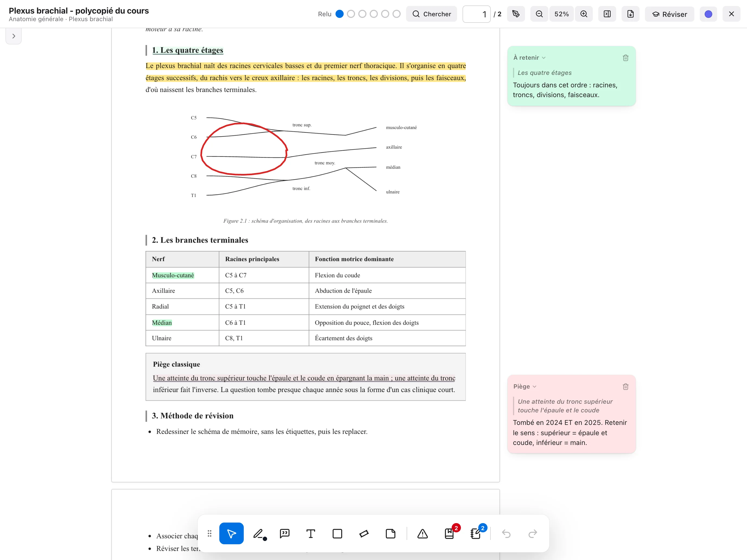The height and width of the screenshot is (560, 747).
Task: Select the first filled Relu circle
Action: coord(340,14)
